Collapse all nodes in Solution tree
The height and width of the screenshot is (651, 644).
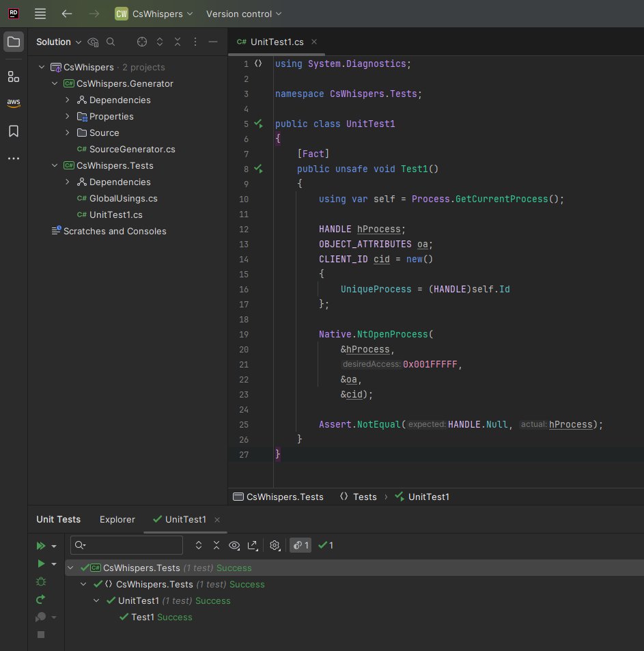tap(178, 42)
